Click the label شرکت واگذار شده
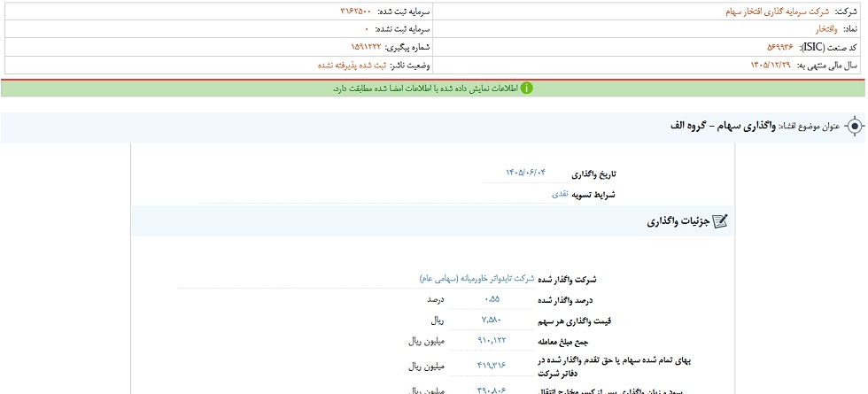The image size is (868, 394). (x=568, y=280)
